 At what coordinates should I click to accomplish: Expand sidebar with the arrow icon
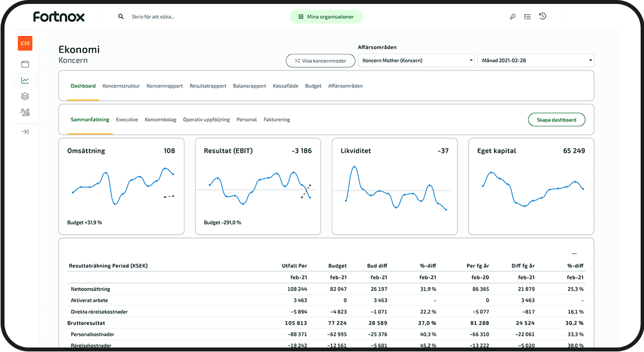click(x=25, y=132)
